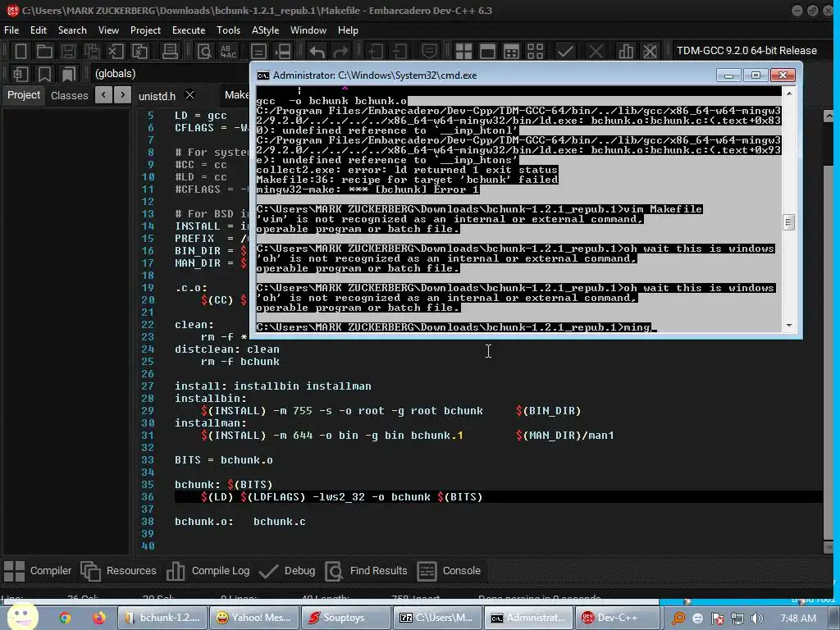The image size is (840, 630).
Task: Click the Undo arrow icon
Action: click(317, 52)
